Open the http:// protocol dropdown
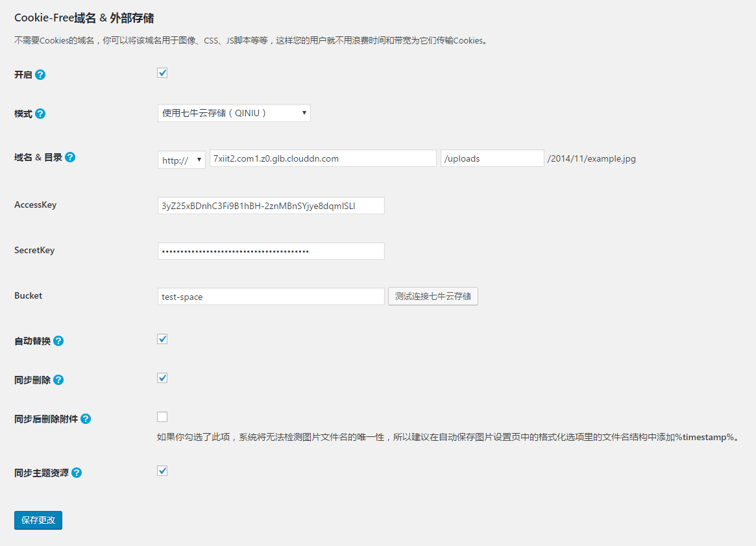This screenshot has height=546, width=756. pos(182,160)
